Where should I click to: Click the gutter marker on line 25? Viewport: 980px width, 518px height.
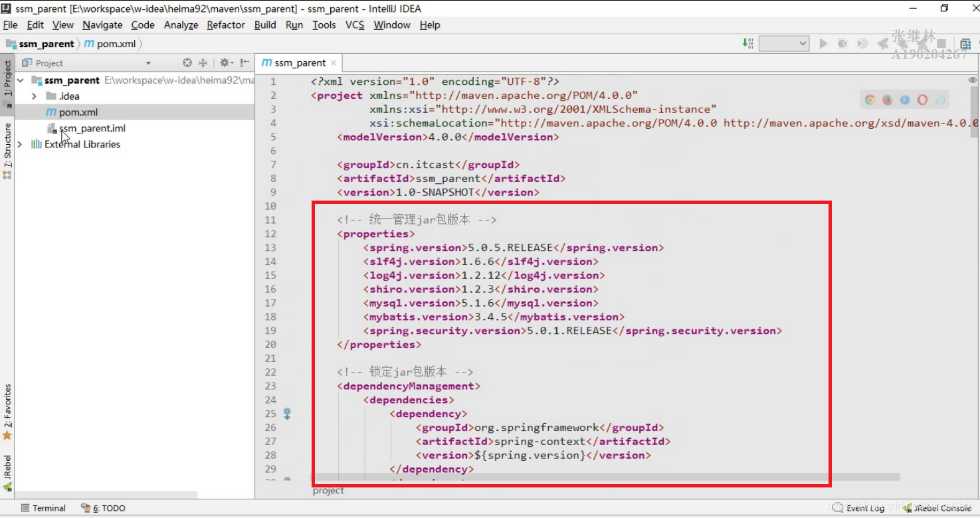click(287, 414)
